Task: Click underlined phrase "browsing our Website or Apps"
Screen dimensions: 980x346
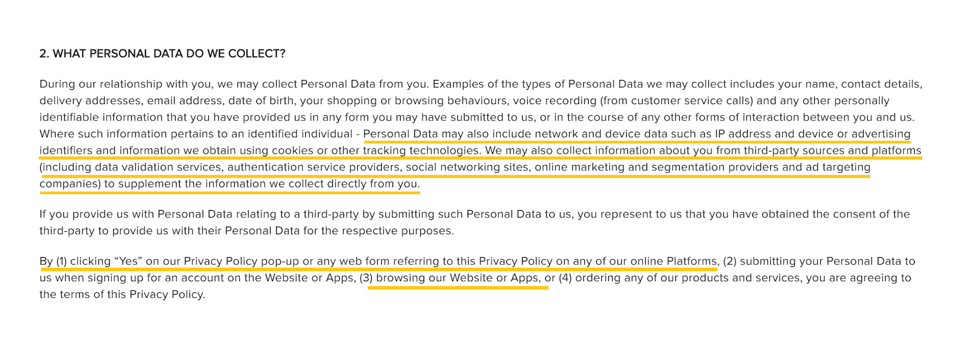Action: (x=457, y=278)
